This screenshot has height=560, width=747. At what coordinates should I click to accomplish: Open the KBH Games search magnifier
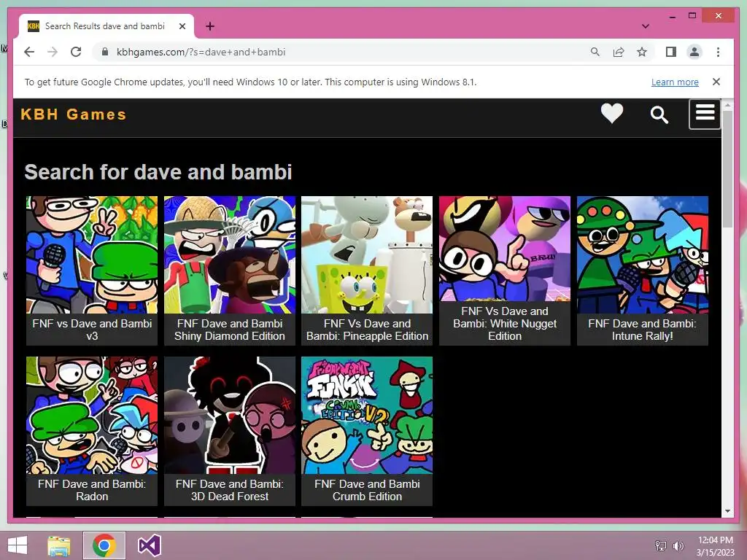pos(659,114)
